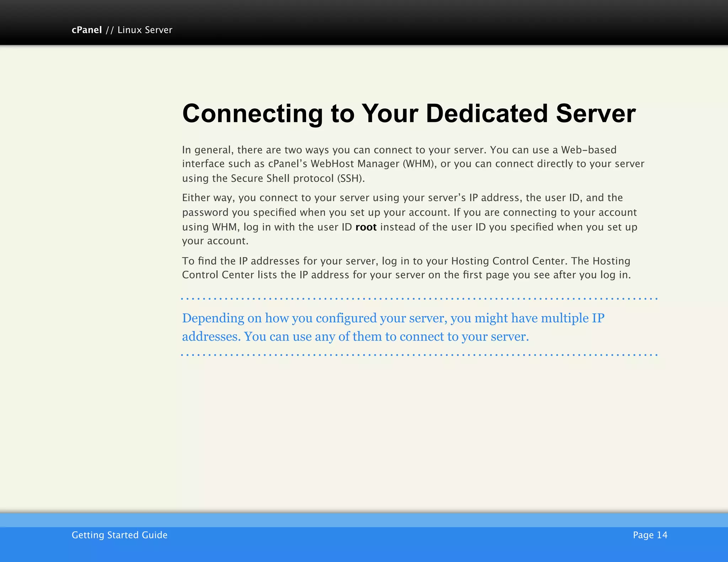
Task: Click the 'Page 14' footer label
Action: pyautogui.click(x=650, y=535)
